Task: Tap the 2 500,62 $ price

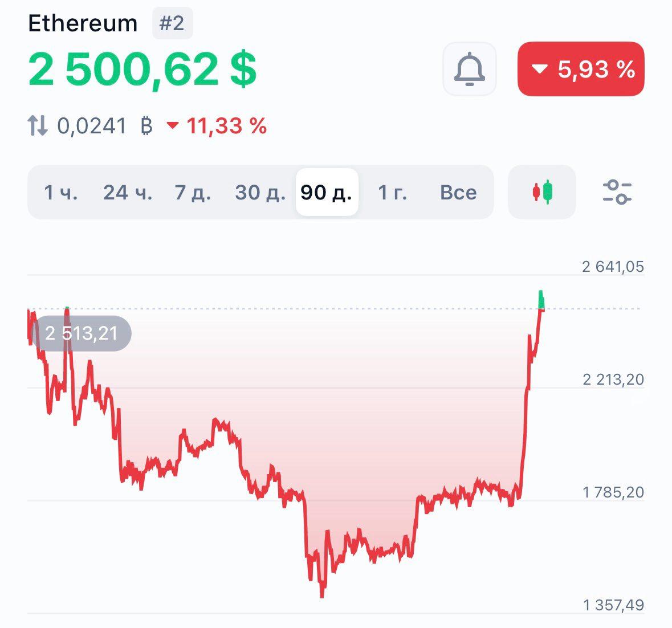Action: [142, 70]
